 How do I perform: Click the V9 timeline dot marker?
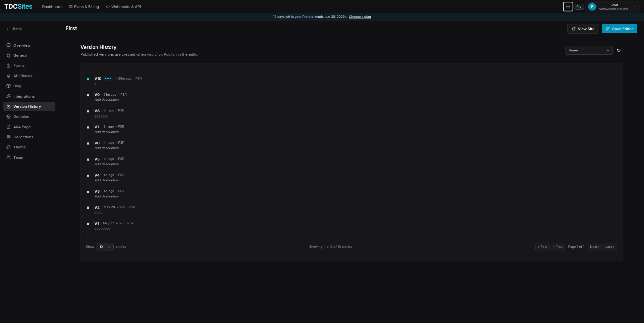click(x=88, y=95)
